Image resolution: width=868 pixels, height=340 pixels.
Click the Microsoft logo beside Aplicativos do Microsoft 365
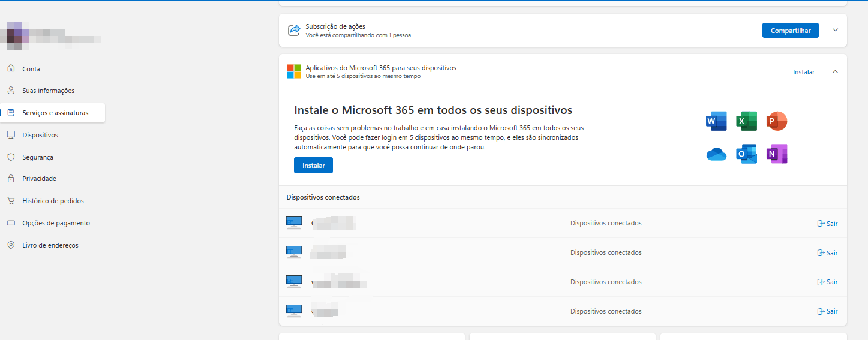[x=294, y=71]
